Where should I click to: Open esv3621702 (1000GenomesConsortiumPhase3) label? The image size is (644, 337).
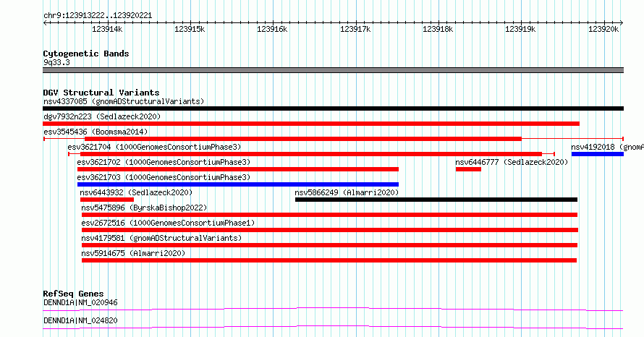tap(164, 162)
